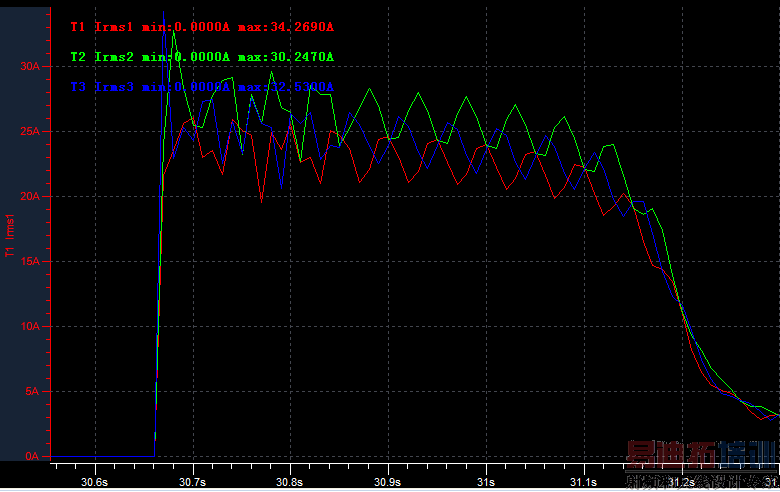Image resolution: width=780 pixels, height=492 pixels.
Task: Click the max:30.2470A value for T2
Action: coord(286,57)
